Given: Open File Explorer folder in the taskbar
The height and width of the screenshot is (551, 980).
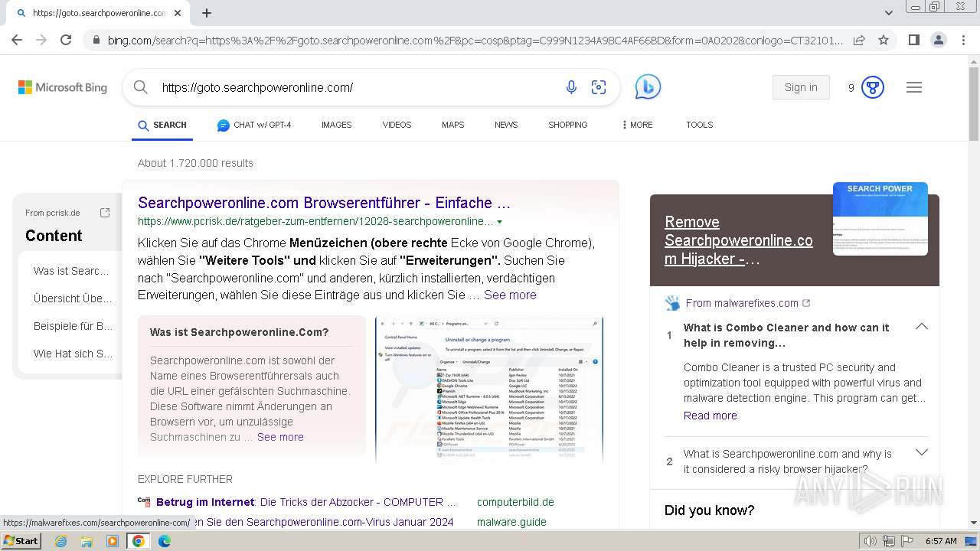Looking at the screenshot, I should (x=87, y=541).
